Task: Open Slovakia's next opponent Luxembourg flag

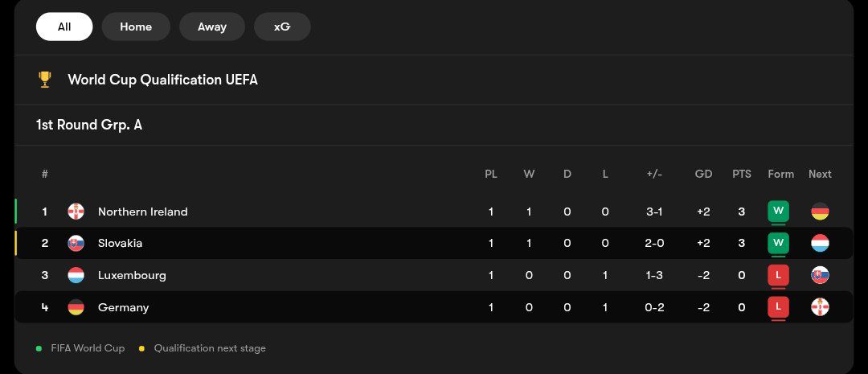Action: [x=820, y=243]
